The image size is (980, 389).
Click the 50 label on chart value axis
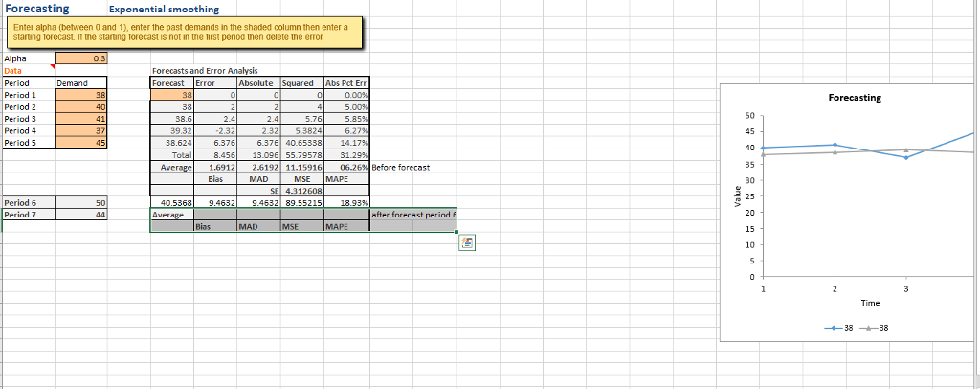(x=750, y=116)
